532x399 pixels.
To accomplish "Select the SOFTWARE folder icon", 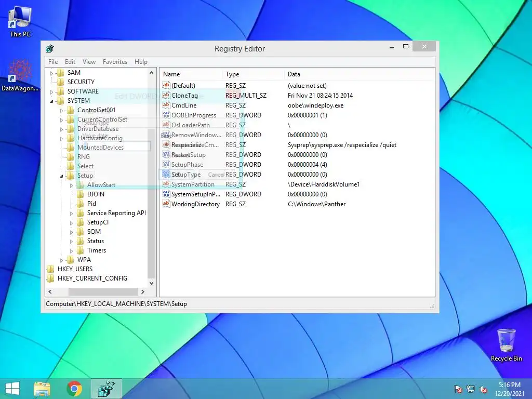I will [61, 91].
